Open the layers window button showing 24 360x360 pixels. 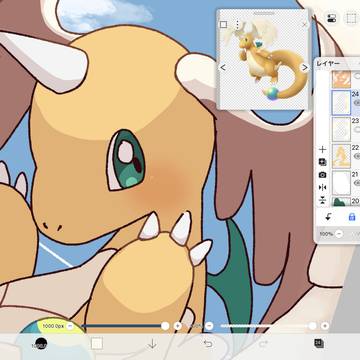click(x=319, y=343)
